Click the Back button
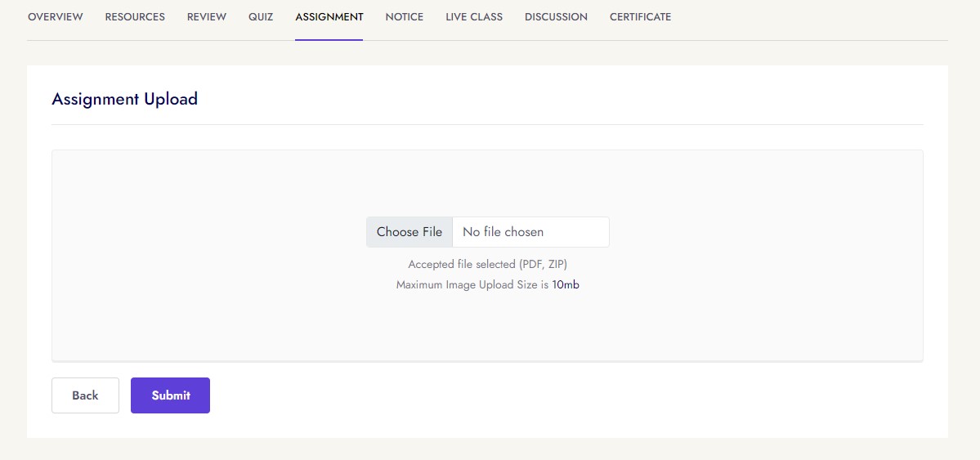This screenshot has height=460, width=980. click(x=85, y=395)
